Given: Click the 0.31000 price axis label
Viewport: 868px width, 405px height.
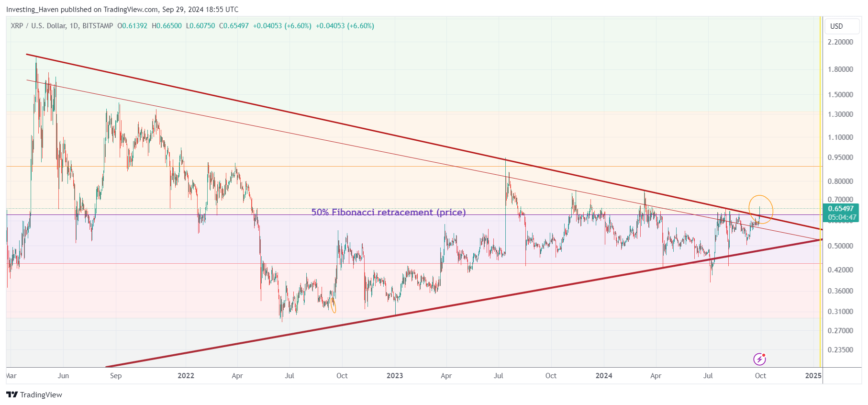Looking at the screenshot, I should click(840, 312).
